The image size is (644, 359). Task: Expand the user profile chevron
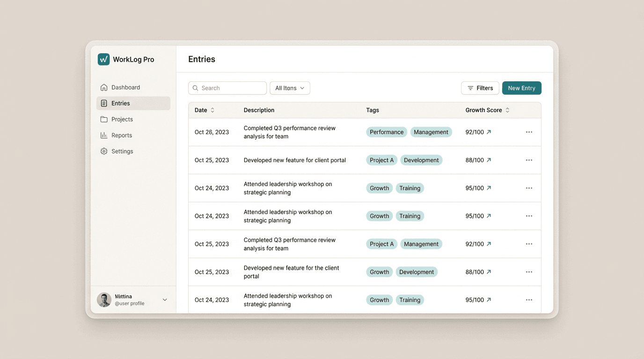165,300
